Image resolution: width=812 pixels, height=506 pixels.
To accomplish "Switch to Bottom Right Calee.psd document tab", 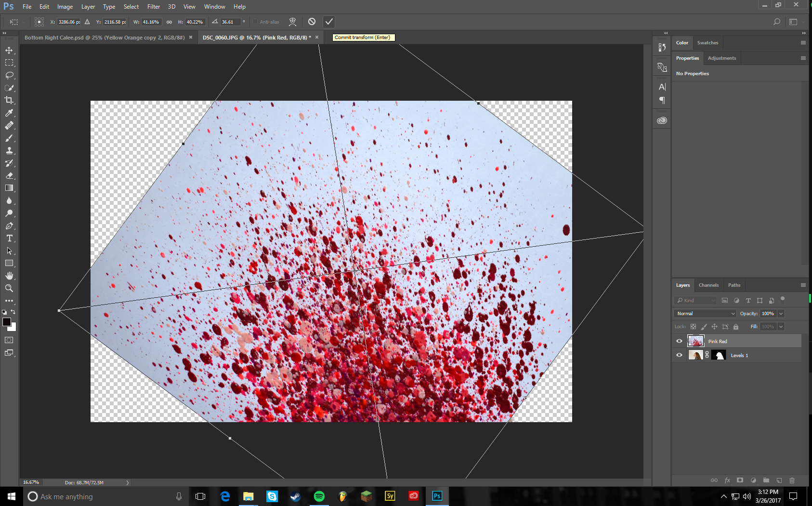I will pos(105,38).
